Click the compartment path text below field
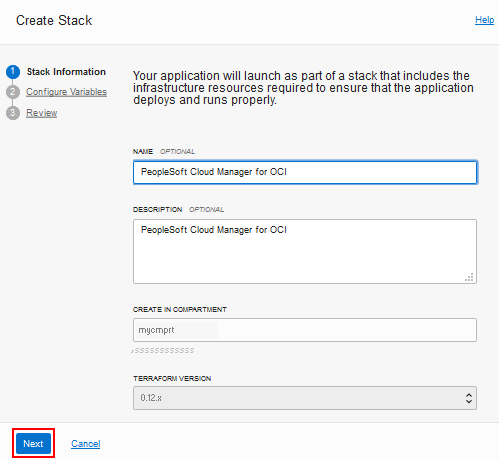The image size is (499, 460). click(163, 350)
